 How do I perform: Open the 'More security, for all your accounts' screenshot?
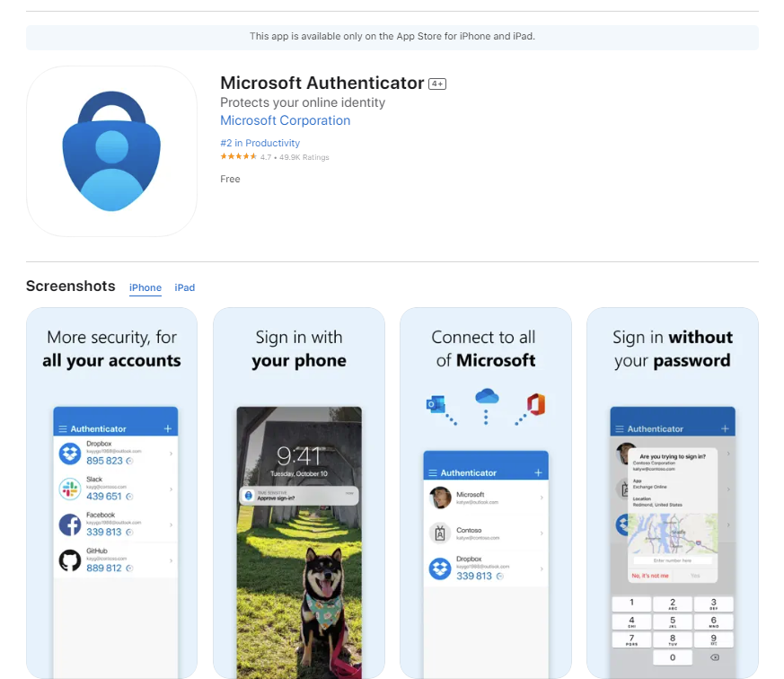(111, 492)
